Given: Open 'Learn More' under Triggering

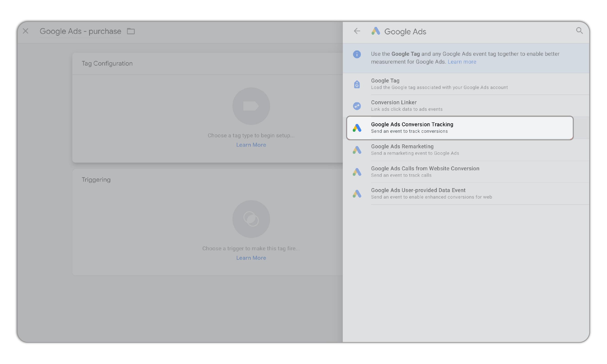Looking at the screenshot, I should (251, 258).
